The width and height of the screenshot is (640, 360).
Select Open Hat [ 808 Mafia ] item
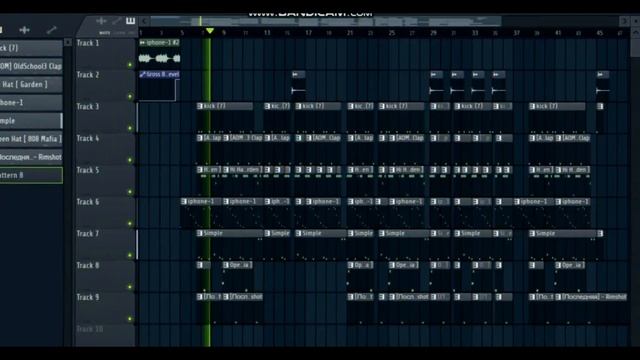click(31, 139)
